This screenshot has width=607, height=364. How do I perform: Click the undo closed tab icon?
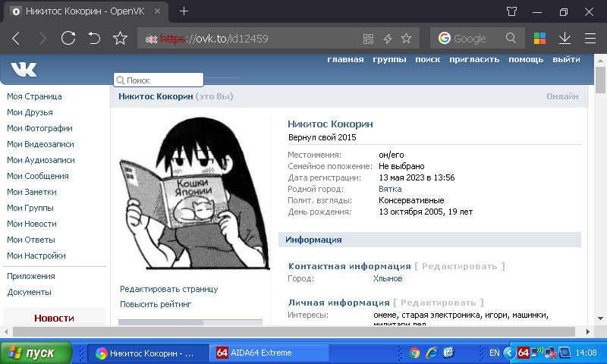[94, 38]
